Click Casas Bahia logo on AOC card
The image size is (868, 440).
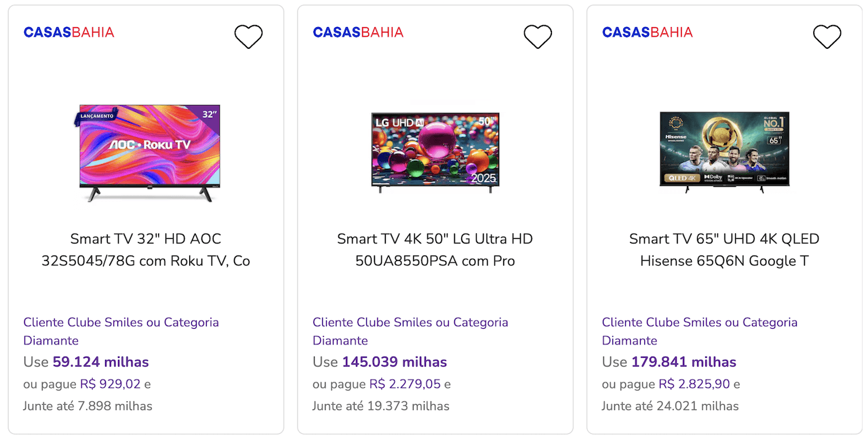coord(68,32)
